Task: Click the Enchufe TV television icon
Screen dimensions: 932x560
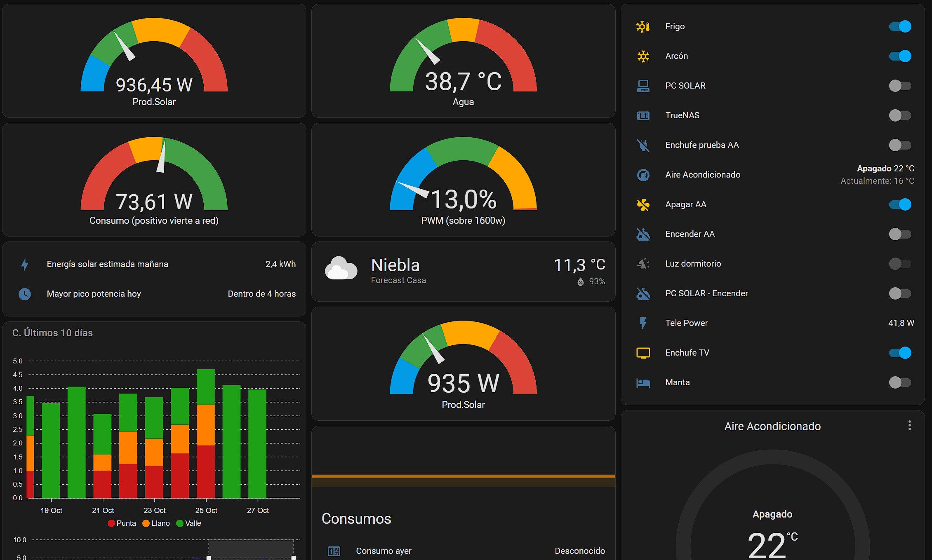Action: click(643, 353)
